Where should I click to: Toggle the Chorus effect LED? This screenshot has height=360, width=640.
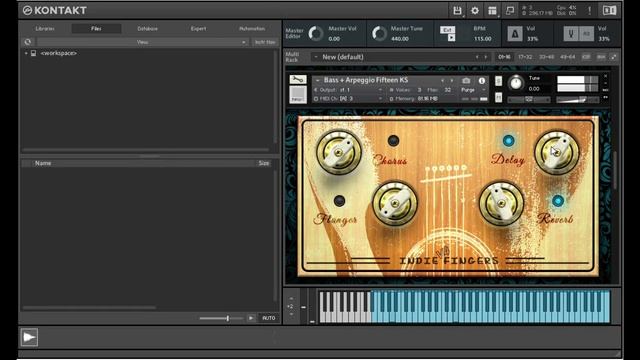coord(393,141)
